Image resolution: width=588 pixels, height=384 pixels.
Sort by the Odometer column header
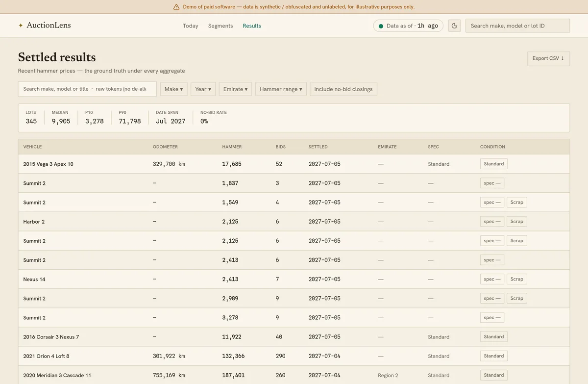pyautogui.click(x=165, y=147)
